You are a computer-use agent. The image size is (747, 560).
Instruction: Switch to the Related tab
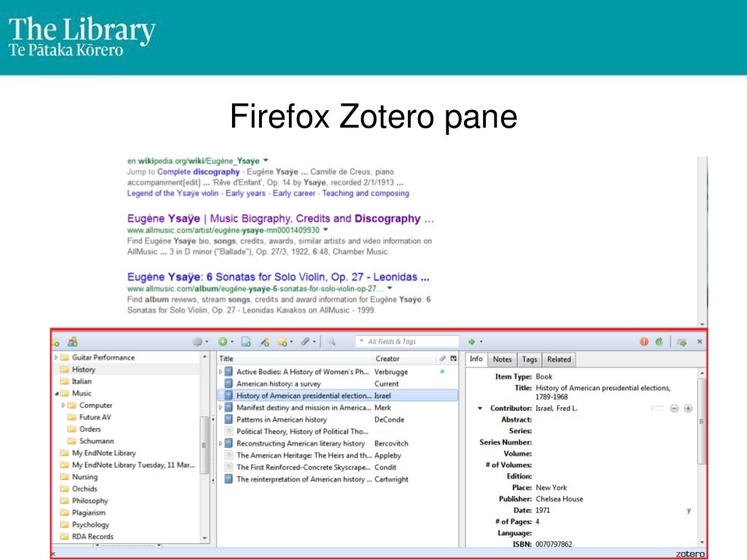pyautogui.click(x=559, y=359)
